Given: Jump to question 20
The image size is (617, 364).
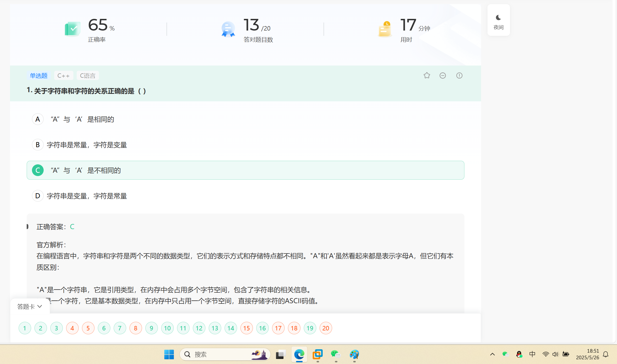Looking at the screenshot, I should click(x=326, y=328).
